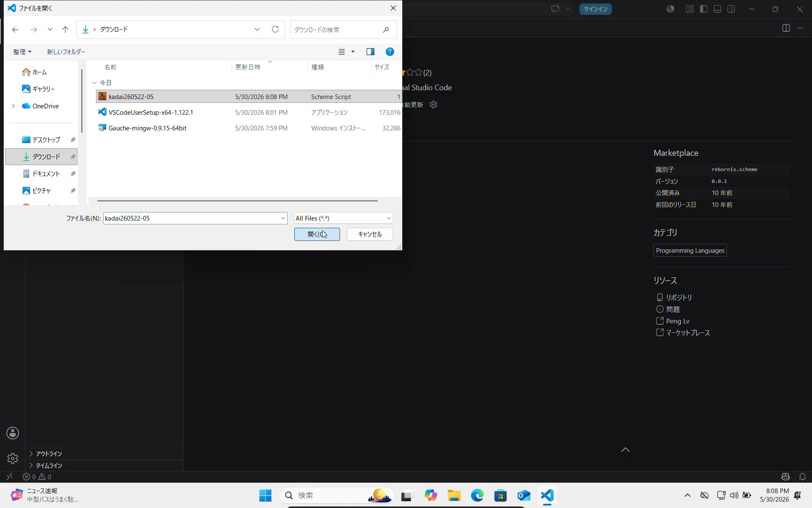812x508 pixels.
Task: Open the 問題 resource link
Action: [668, 309]
